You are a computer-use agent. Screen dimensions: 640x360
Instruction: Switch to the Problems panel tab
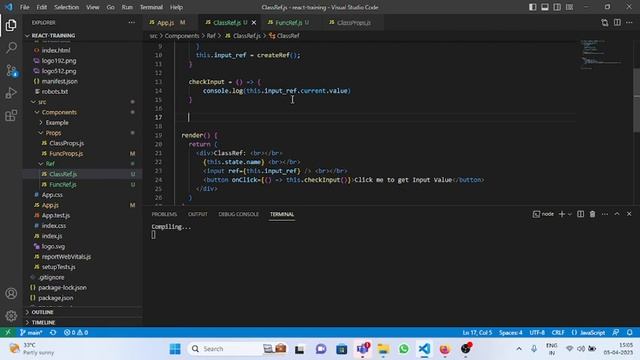pos(164,214)
